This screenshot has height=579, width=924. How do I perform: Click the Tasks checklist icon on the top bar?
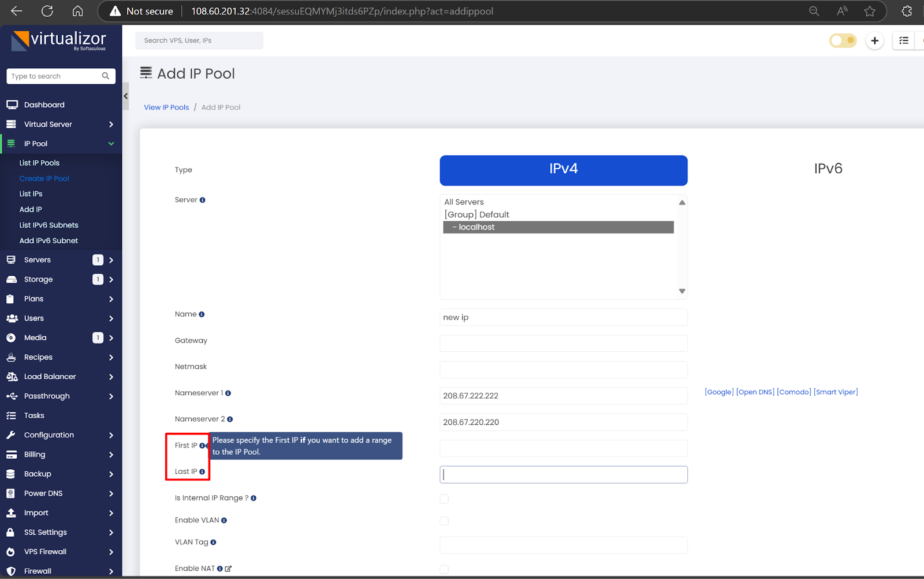[x=903, y=40]
